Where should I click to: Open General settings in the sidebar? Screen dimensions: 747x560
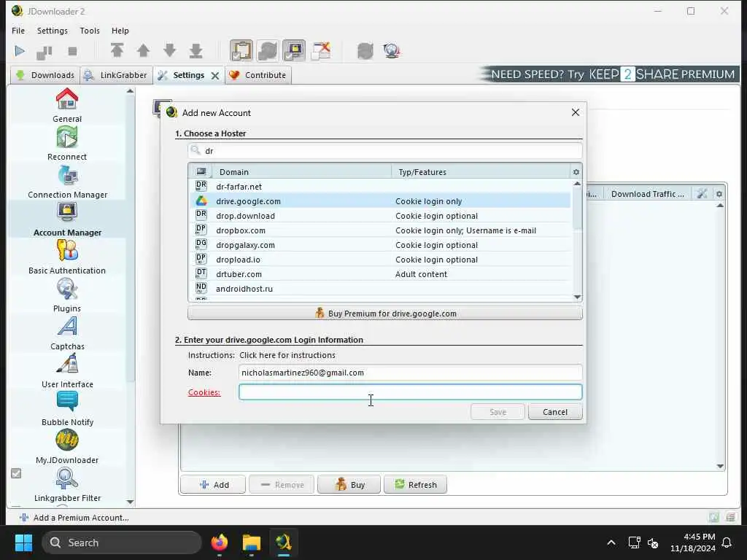pyautogui.click(x=67, y=105)
